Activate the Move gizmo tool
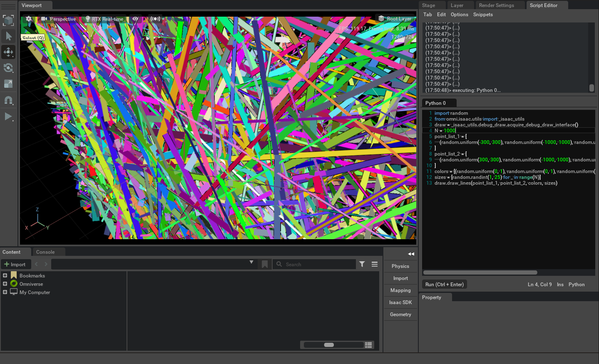 tap(8, 52)
